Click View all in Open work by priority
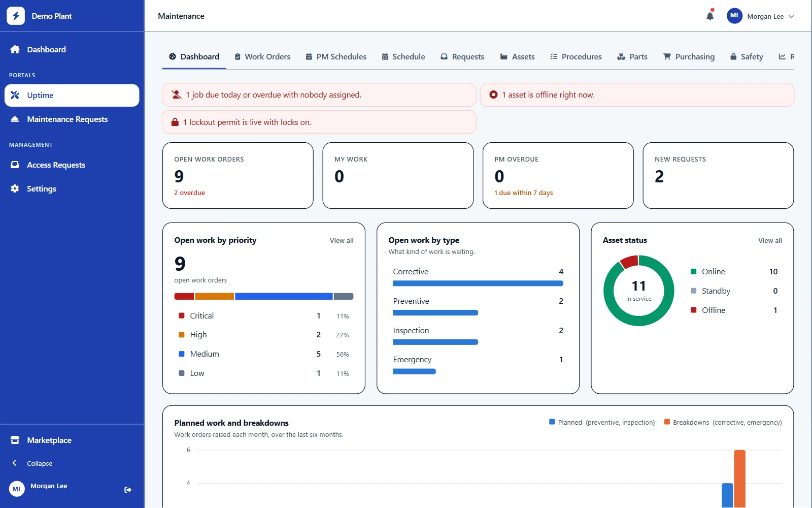The height and width of the screenshot is (508, 812). (x=342, y=240)
